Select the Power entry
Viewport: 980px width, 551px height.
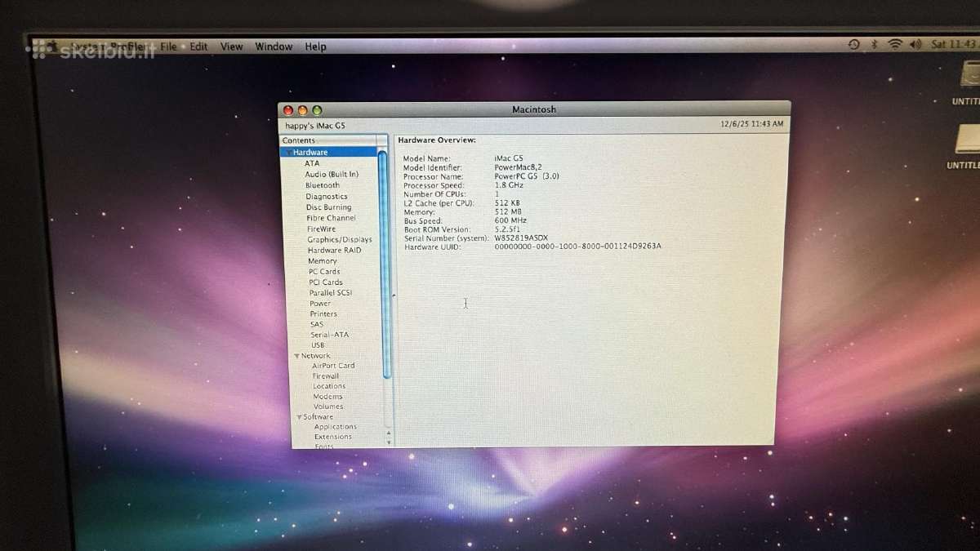click(320, 304)
